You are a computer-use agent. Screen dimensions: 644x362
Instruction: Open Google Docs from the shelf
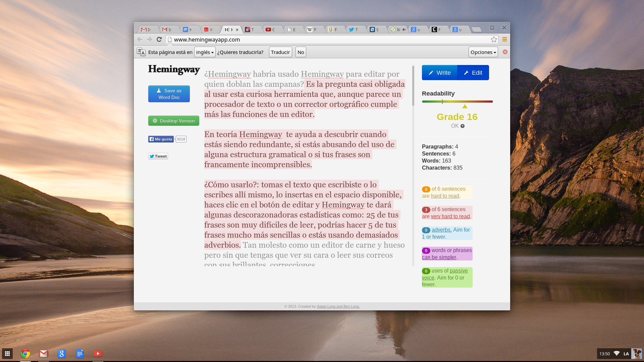[80, 354]
